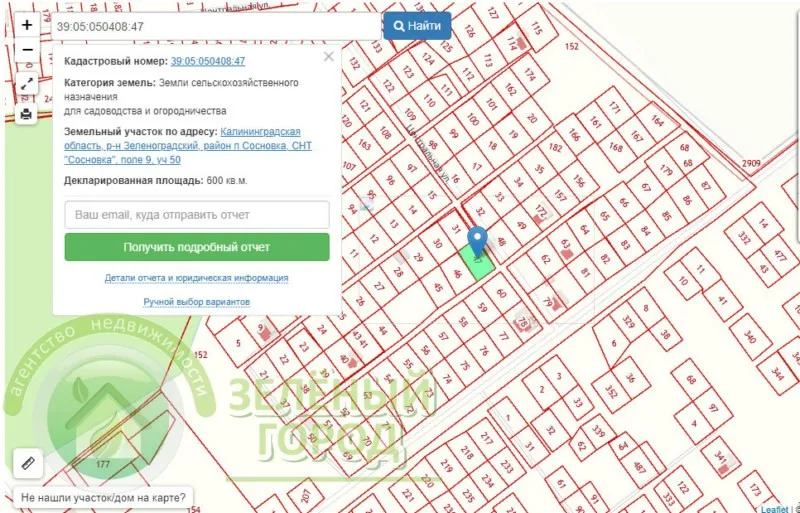
Task: Click parcel 339 on the map
Action: [x=598, y=431]
